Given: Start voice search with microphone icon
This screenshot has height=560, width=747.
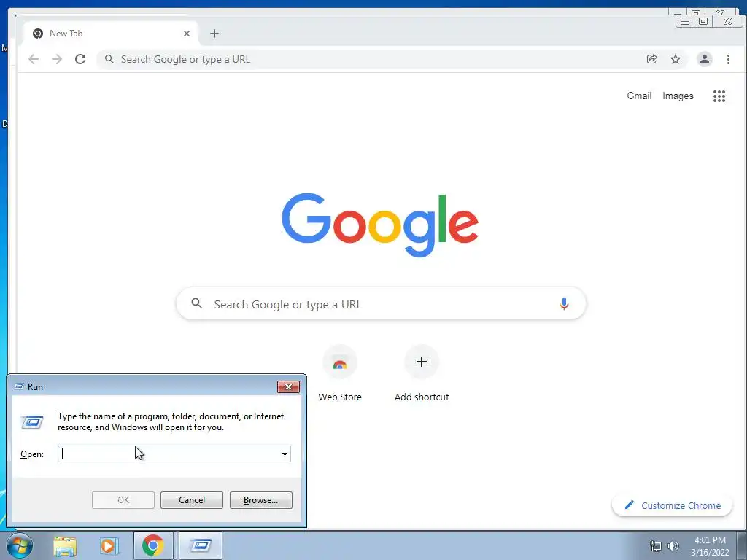Looking at the screenshot, I should (564, 304).
